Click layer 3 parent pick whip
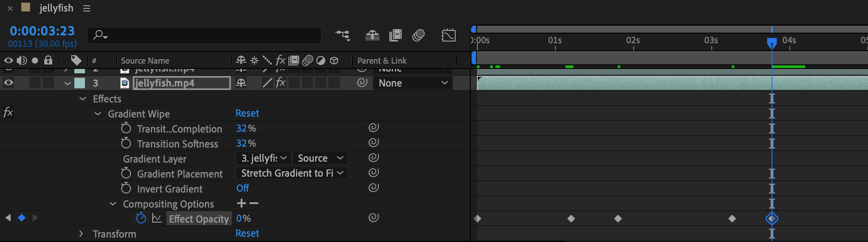The width and height of the screenshot is (868, 242). click(x=362, y=83)
